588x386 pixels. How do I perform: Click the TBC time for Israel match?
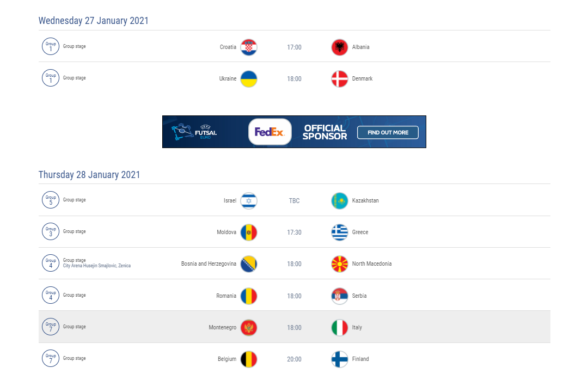[295, 201]
